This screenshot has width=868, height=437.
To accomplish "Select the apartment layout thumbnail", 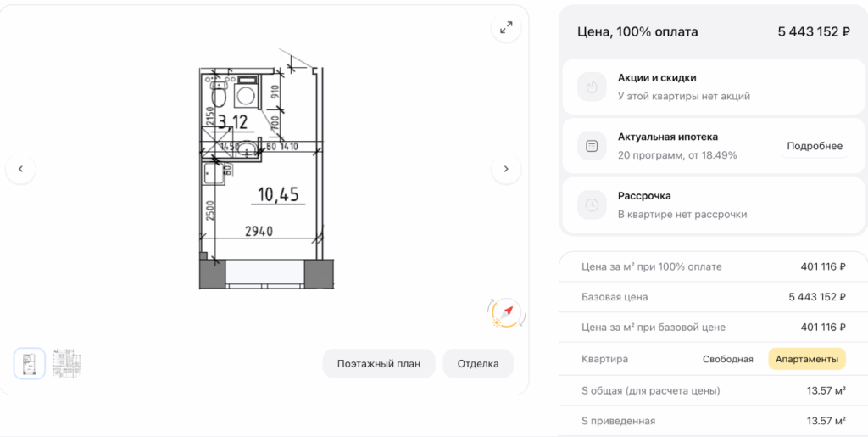I will pos(30,362).
